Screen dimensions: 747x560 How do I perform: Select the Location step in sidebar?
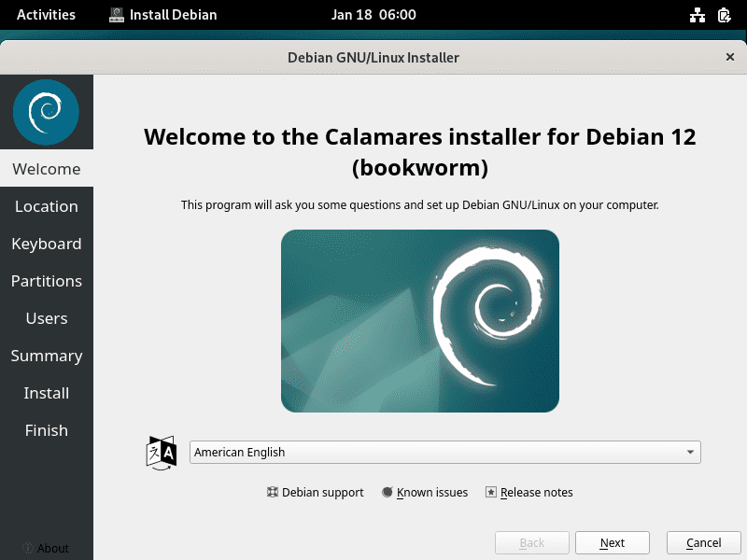(x=47, y=206)
